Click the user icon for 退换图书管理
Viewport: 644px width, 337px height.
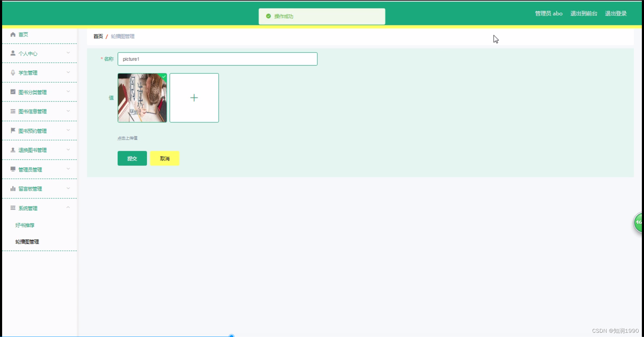coord(13,150)
